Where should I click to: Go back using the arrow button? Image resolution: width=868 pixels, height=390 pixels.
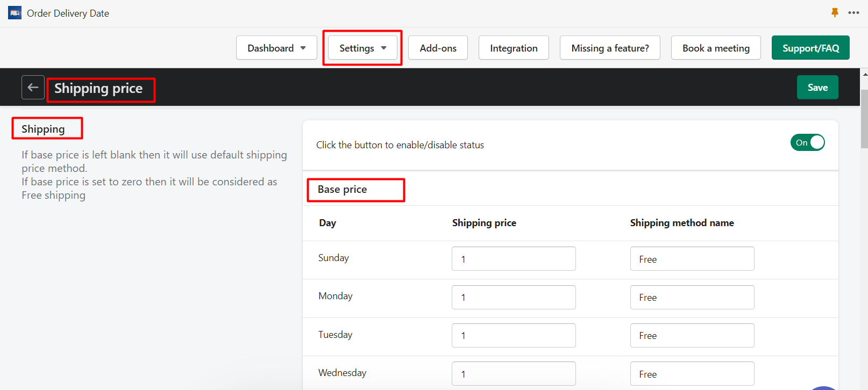[x=33, y=87]
